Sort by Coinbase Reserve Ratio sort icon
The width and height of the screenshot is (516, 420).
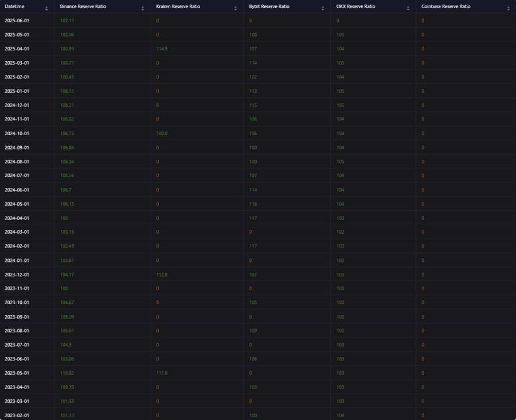[x=509, y=9]
